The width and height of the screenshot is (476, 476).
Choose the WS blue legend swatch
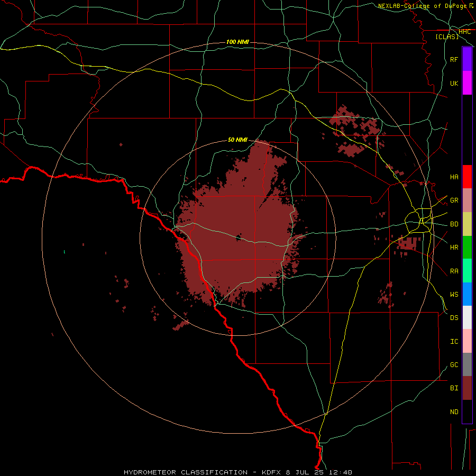click(x=467, y=294)
